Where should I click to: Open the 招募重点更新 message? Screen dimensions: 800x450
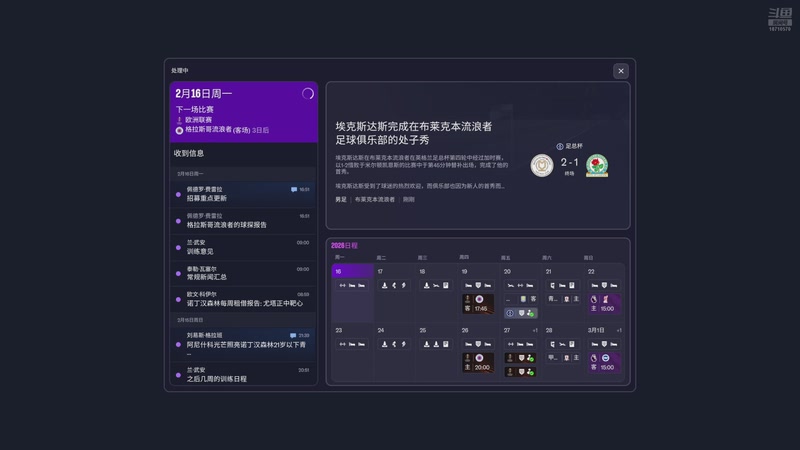[x=243, y=194]
